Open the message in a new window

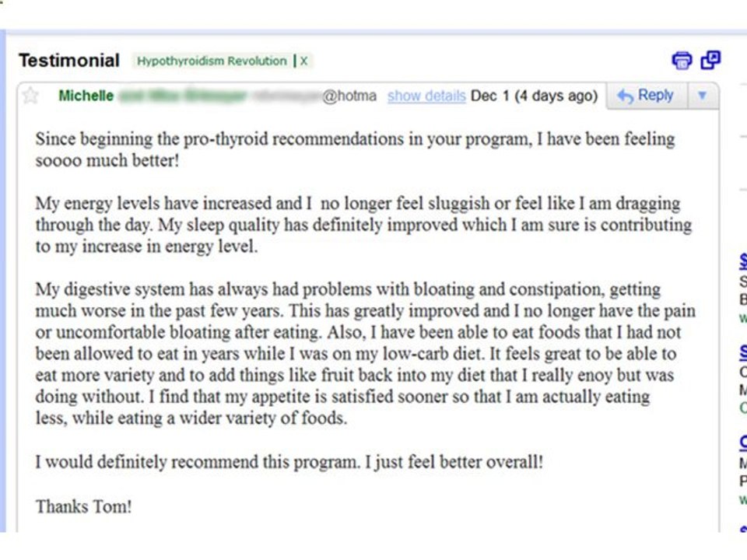[710, 60]
